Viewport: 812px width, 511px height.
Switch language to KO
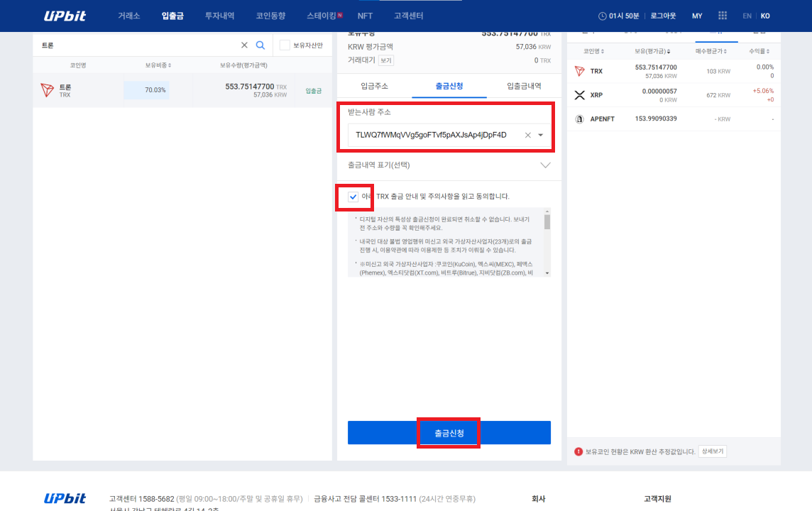[x=765, y=16]
